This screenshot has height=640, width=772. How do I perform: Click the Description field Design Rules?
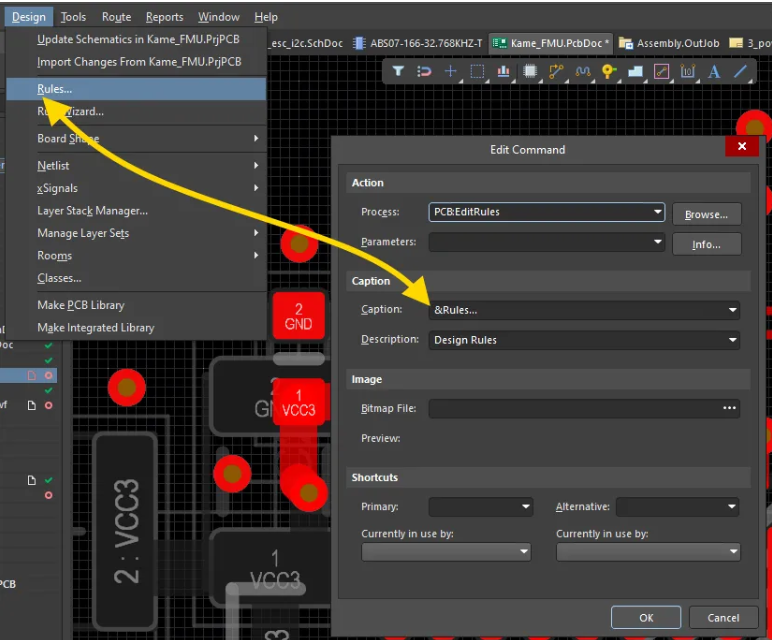tap(584, 340)
